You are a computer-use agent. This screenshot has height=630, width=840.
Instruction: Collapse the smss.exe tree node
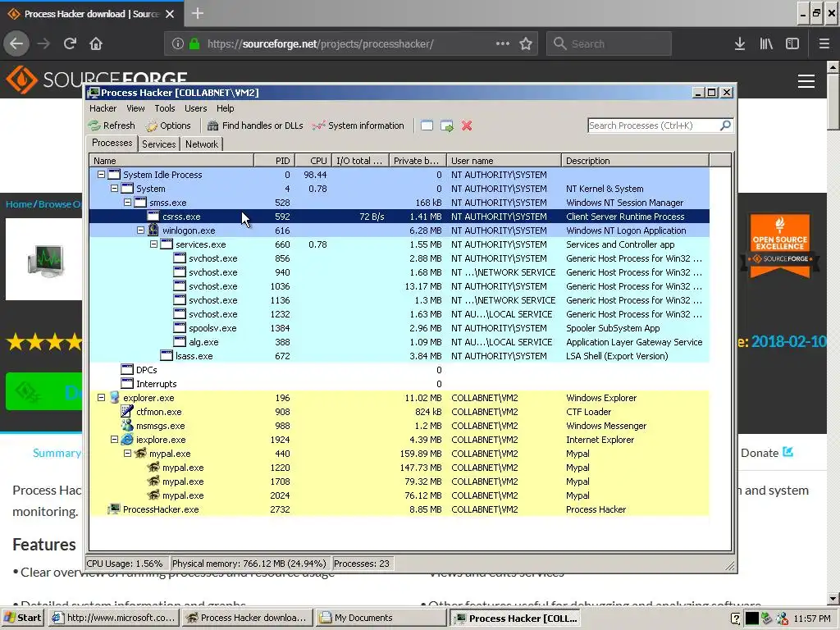(127, 202)
